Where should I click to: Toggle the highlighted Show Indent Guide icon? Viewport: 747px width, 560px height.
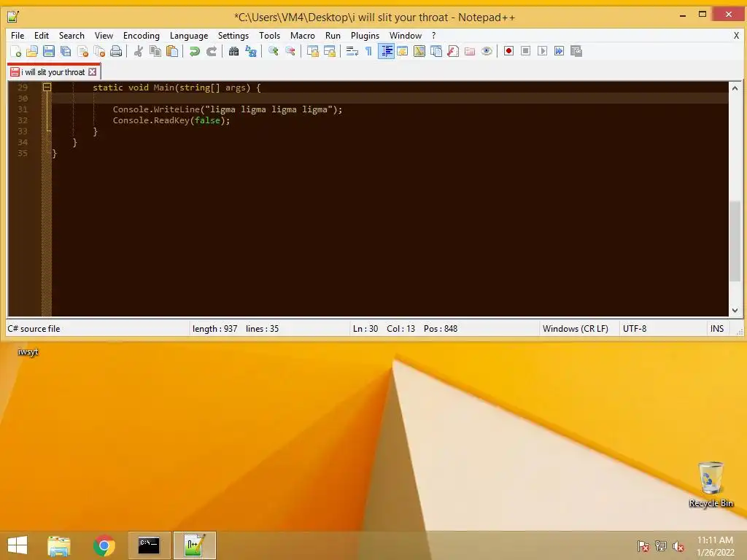click(x=386, y=51)
